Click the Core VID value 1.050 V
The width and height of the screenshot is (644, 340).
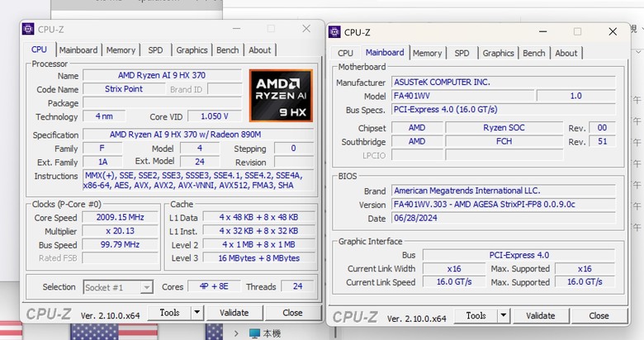[214, 116]
